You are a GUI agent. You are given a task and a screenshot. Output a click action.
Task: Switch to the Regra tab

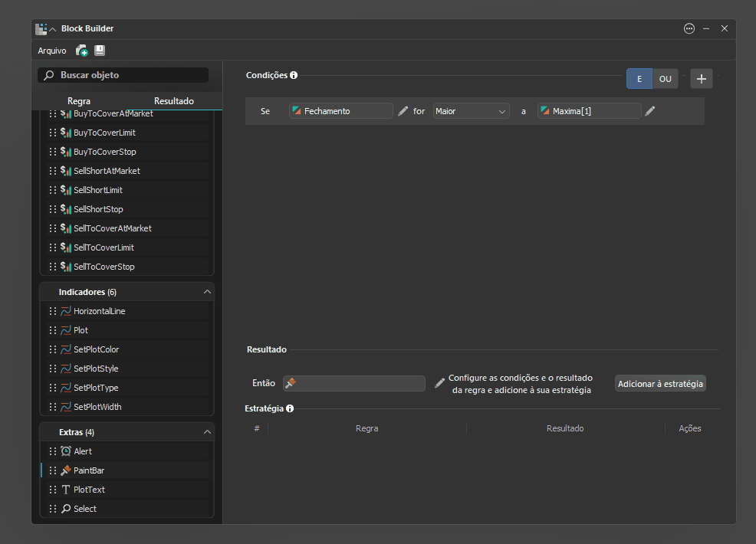pos(78,101)
